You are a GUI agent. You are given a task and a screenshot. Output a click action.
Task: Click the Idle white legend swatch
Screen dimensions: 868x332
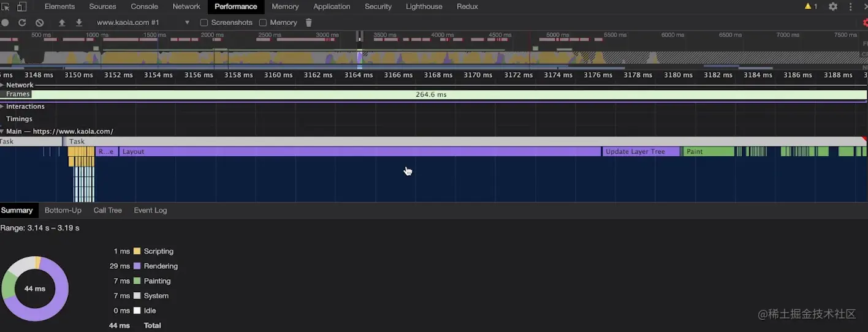[137, 311]
